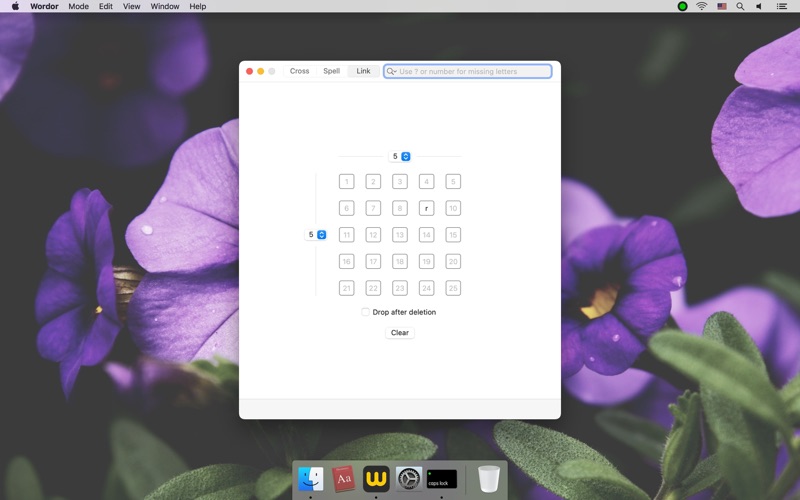Enable Drop after deletion checkbox
Screen dimensions: 800x500
(365, 312)
